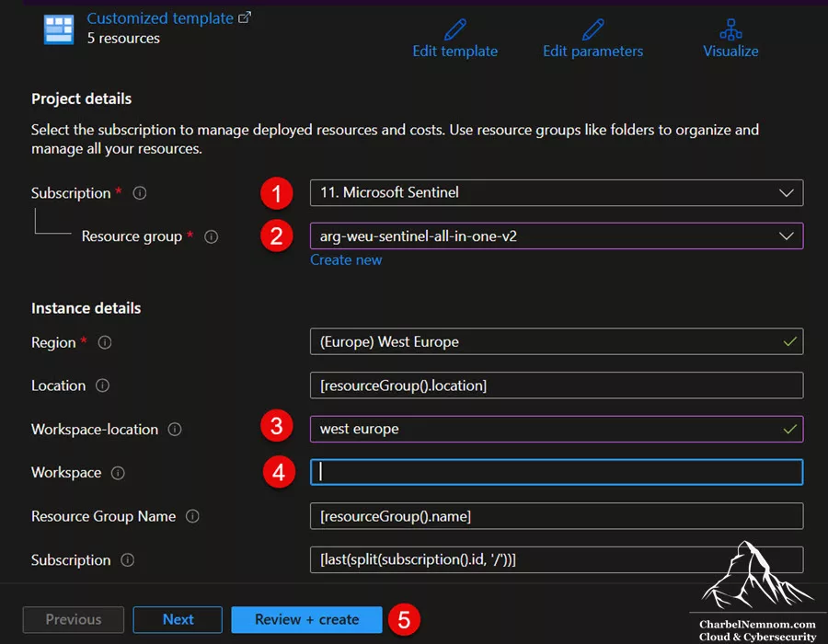828x644 pixels.
Task: Open Edit parameters
Action: 593,52
